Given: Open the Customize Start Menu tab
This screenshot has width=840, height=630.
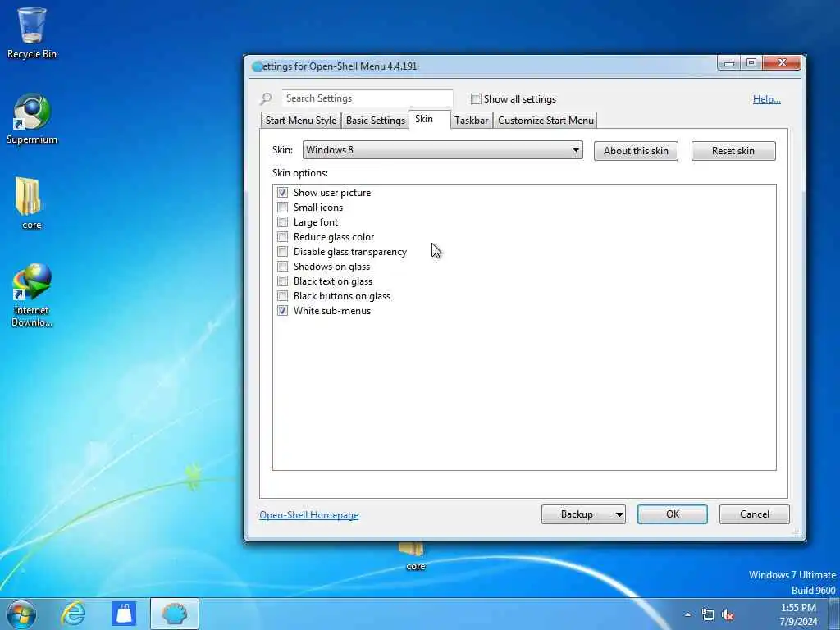Looking at the screenshot, I should click(546, 121).
